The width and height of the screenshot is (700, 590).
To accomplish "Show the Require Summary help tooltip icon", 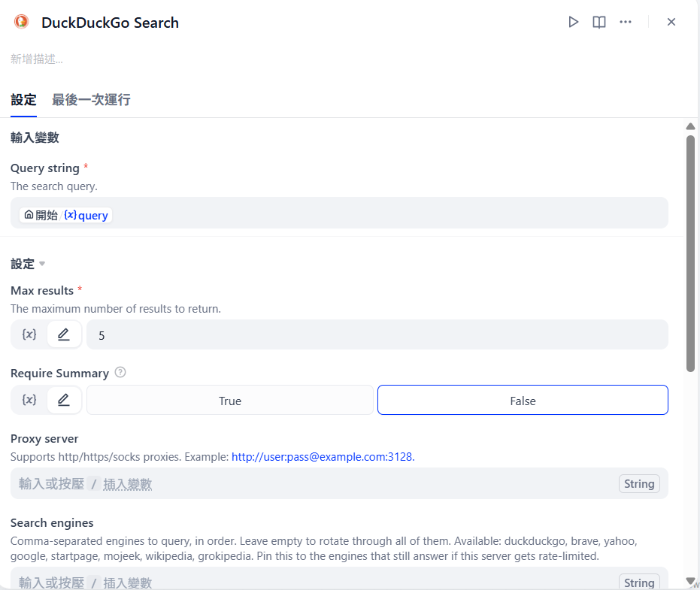I will tap(120, 372).
